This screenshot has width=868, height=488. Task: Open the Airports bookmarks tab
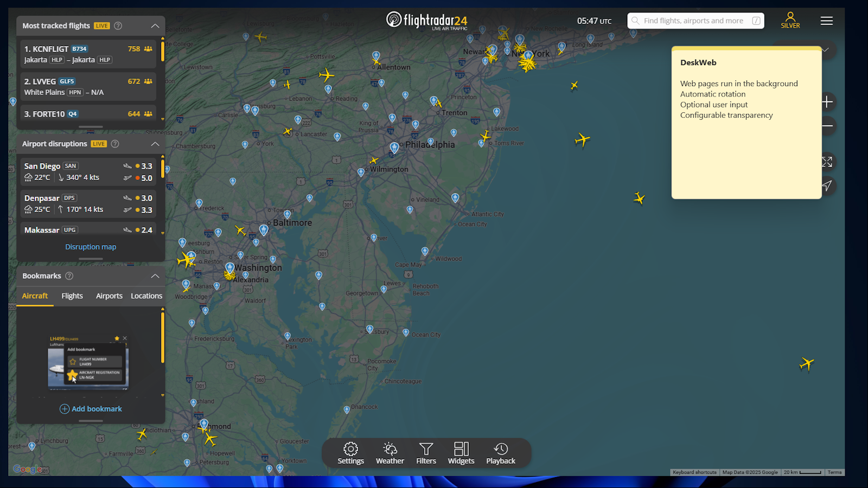coord(108,296)
